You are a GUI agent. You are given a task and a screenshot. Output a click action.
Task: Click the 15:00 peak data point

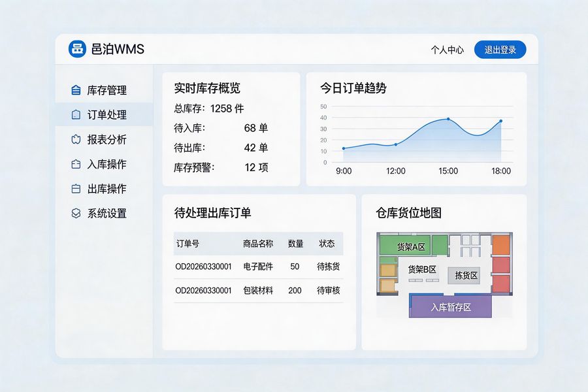click(448, 120)
